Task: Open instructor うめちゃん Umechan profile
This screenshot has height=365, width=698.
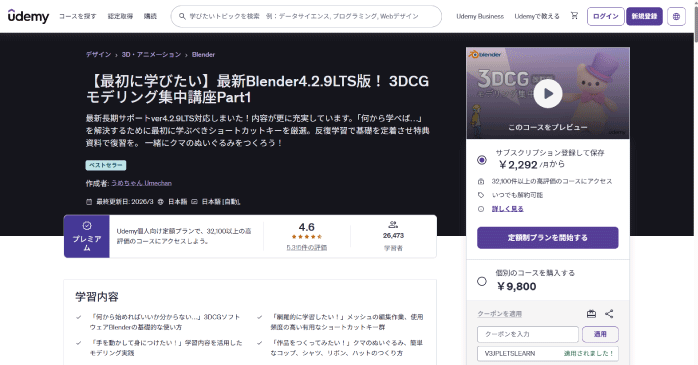Action: pyautogui.click(x=141, y=183)
